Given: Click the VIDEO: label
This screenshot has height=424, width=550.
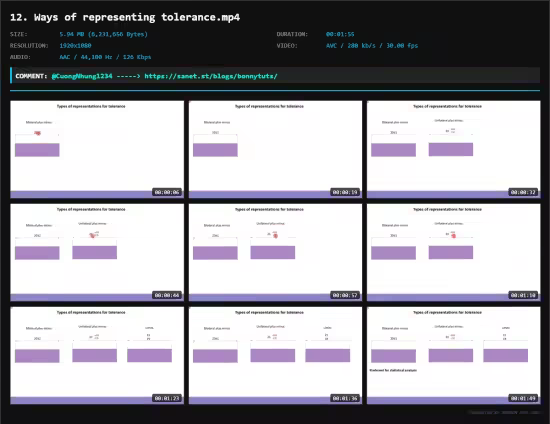Looking at the screenshot, I should click(x=287, y=46).
